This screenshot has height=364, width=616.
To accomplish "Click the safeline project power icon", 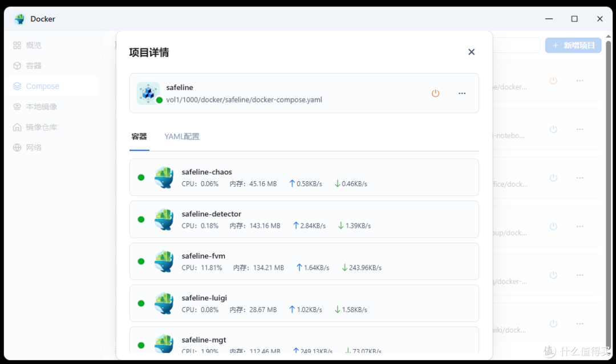I will pyautogui.click(x=435, y=93).
